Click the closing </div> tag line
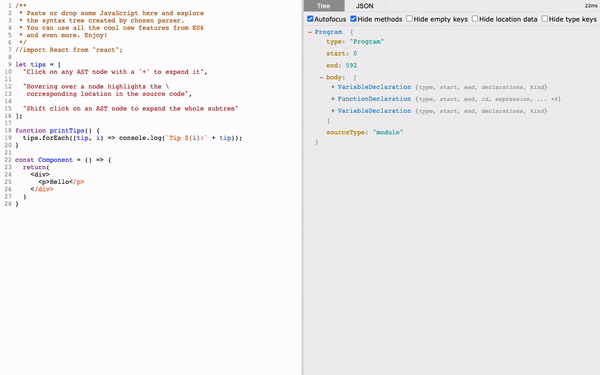The image size is (600, 375). click(x=42, y=189)
